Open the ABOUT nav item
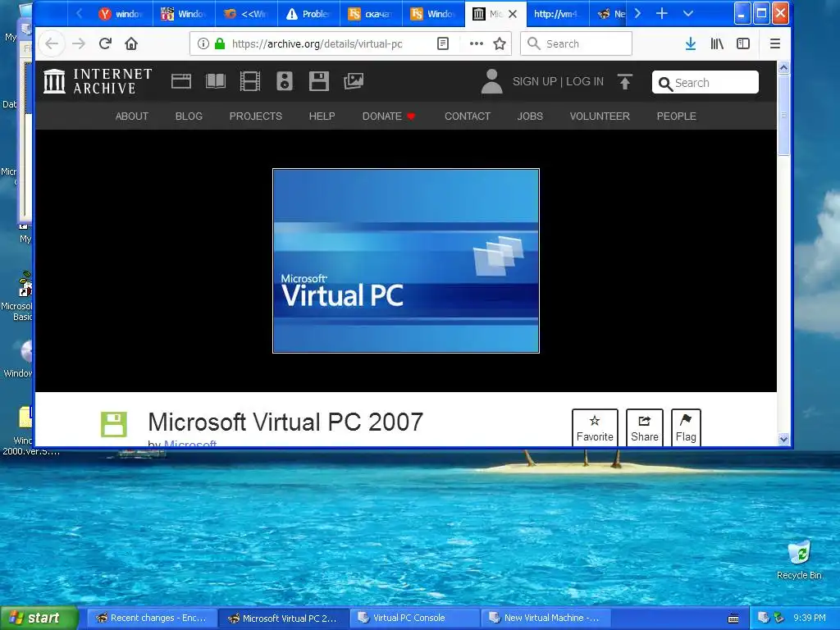 pyautogui.click(x=132, y=116)
